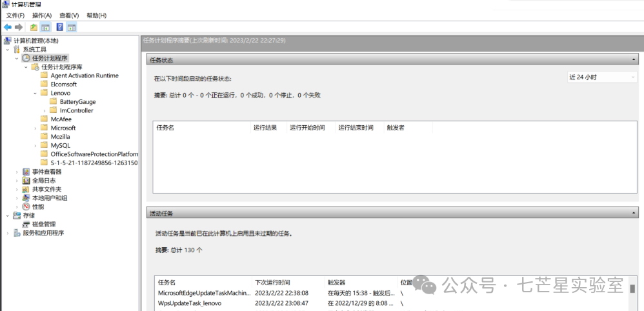The height and width of the screenshot is (311, 644).
Task: Click the McAfee folder icon
Action: 45,119
